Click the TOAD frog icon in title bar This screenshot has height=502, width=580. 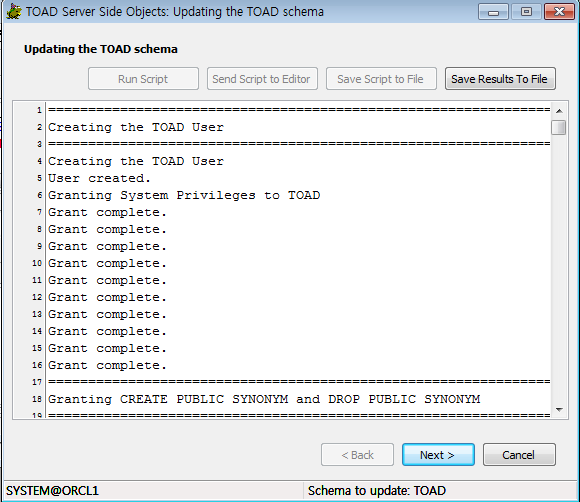pyautogui.click(x=14, y=11)
